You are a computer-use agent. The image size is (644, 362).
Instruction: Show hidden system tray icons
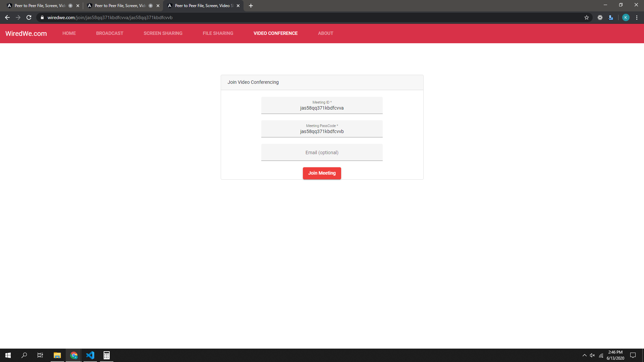584,355
